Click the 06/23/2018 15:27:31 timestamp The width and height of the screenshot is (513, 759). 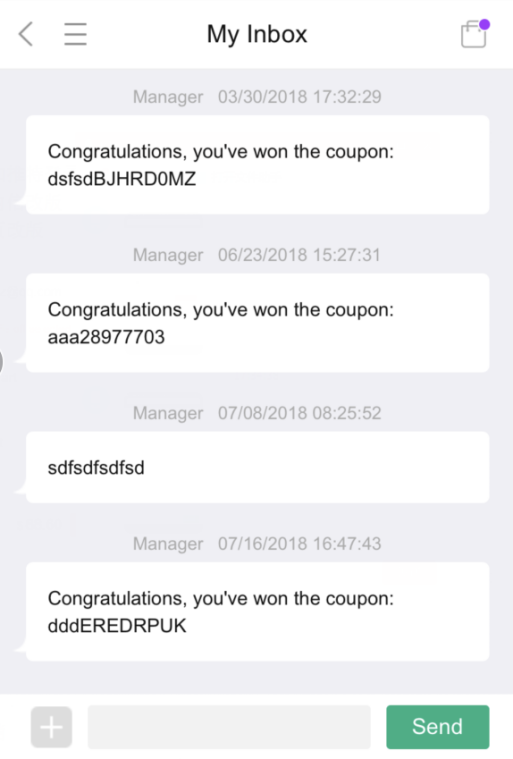[x=299, y=255]
